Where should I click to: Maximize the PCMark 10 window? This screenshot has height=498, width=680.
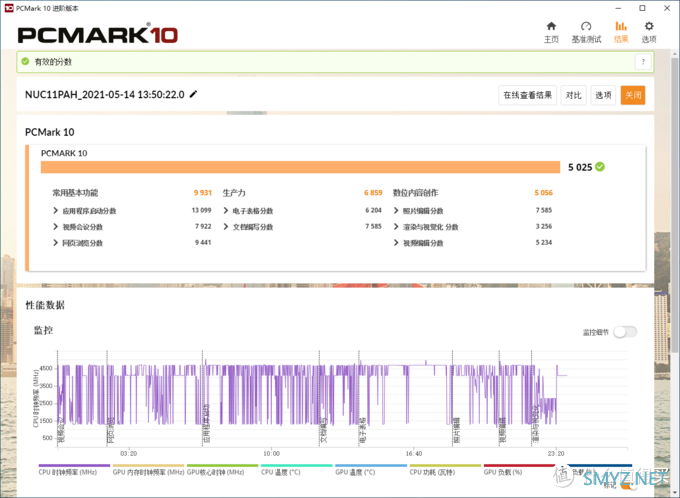point(642,8)
